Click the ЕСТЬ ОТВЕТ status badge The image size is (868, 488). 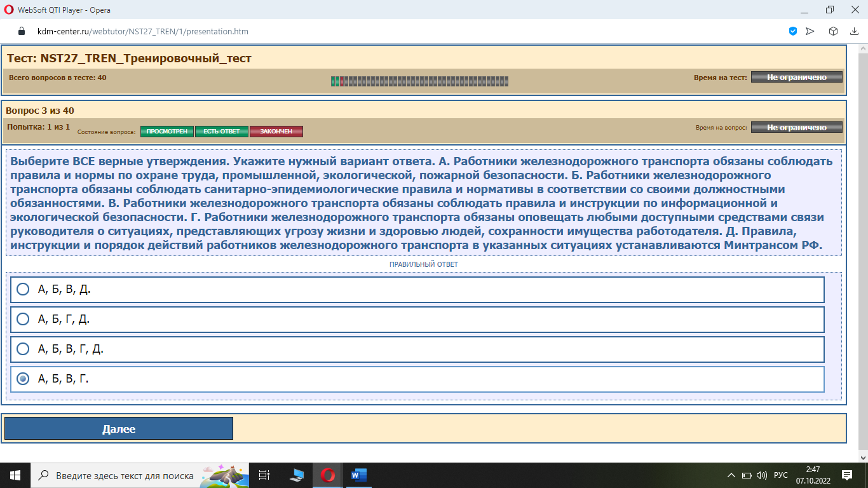(x=222, y=132)
